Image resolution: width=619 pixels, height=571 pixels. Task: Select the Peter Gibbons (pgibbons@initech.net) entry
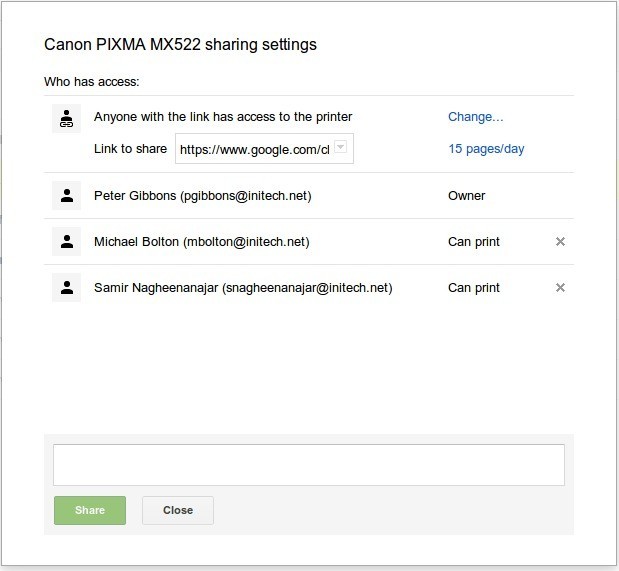[202, 196]
